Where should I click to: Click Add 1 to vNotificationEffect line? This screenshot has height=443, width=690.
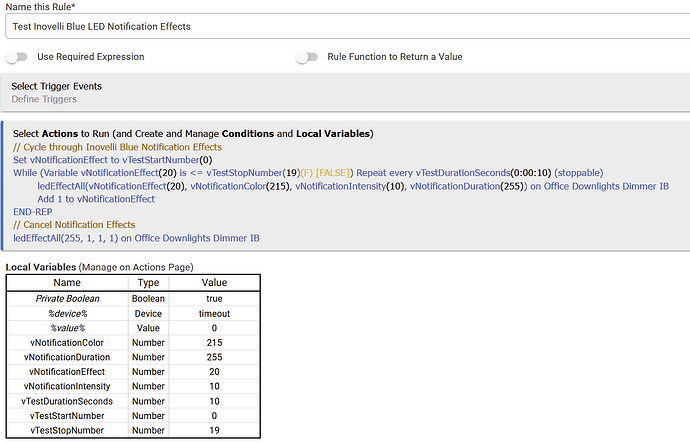(96, 199)
